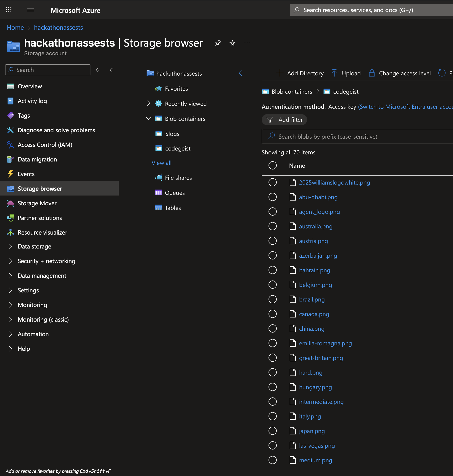The width and height of the screenshot is (453, 476).
Task: Collapse the left sidebar with double chevron
Action: coord(111,70)
